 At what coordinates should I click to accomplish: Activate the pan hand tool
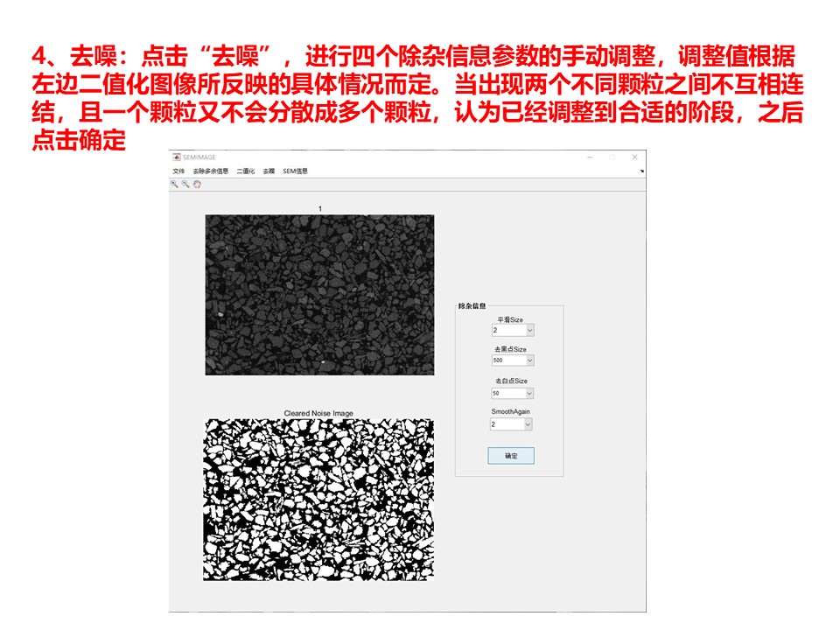point(197,184)
